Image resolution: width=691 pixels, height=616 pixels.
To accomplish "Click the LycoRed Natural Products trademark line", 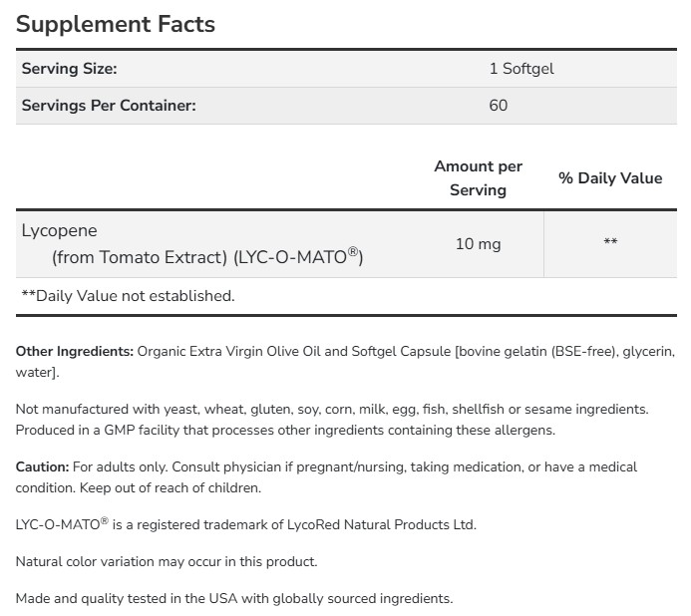I will point(245,524).
